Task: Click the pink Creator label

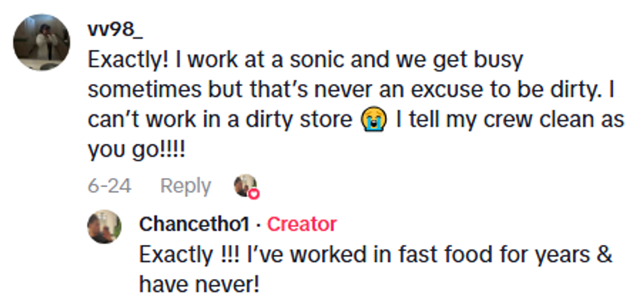Action: [302, 224]
